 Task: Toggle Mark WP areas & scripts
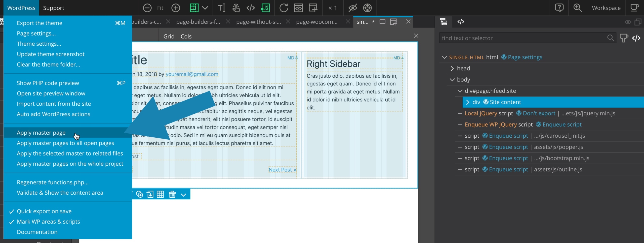pos(48,222)
